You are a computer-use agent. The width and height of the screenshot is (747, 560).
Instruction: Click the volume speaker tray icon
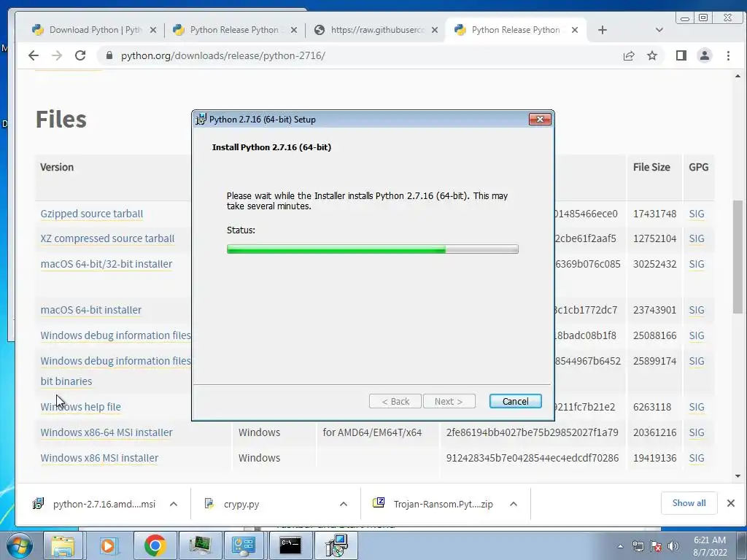coord(673,546)
